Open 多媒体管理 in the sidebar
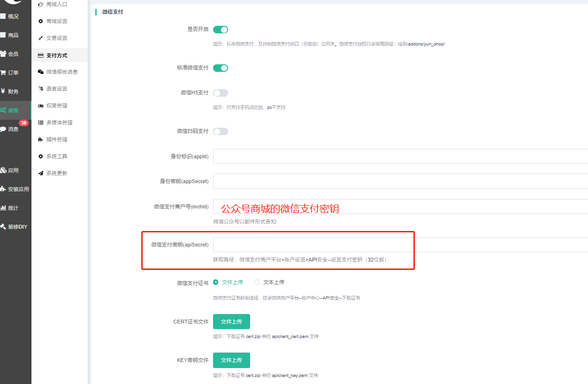This screenshot has height=384, width=588. coord(60,123)
